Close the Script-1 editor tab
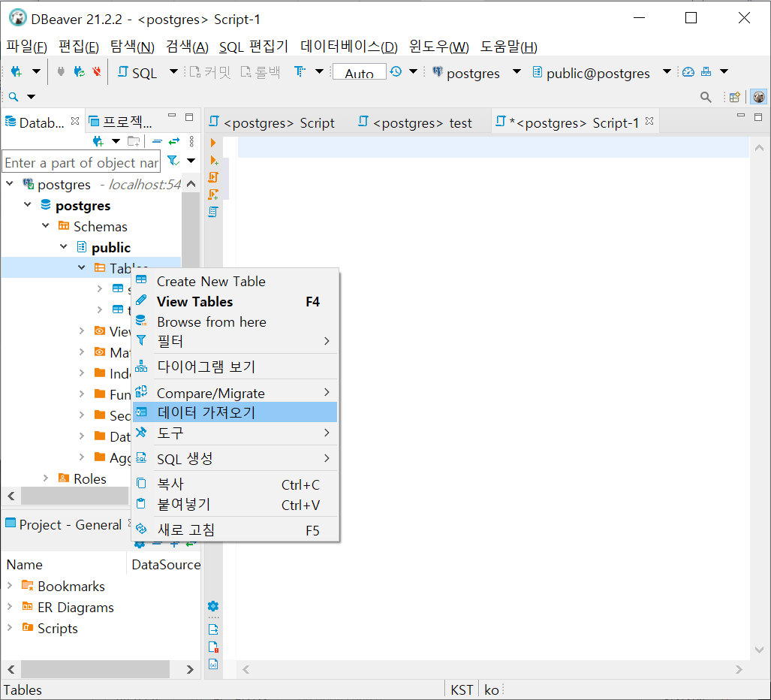 pos(649,121)
